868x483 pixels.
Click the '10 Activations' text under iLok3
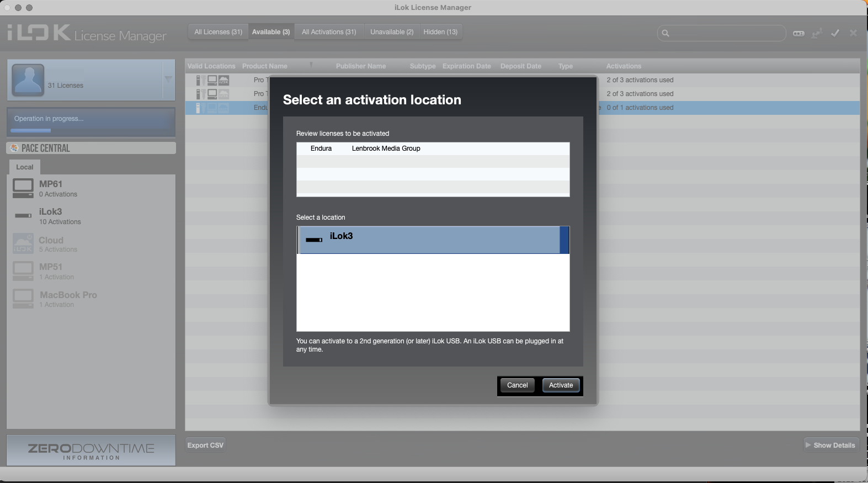click(60, 222)
